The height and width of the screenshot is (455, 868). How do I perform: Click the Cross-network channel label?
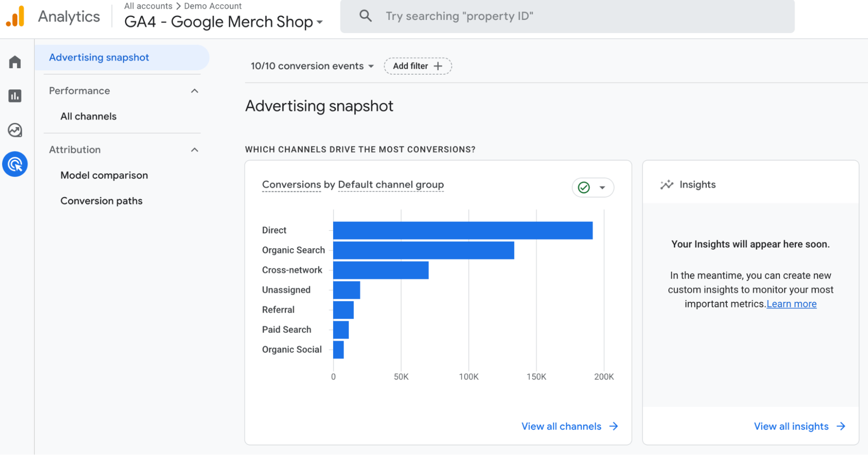point(292,270)
